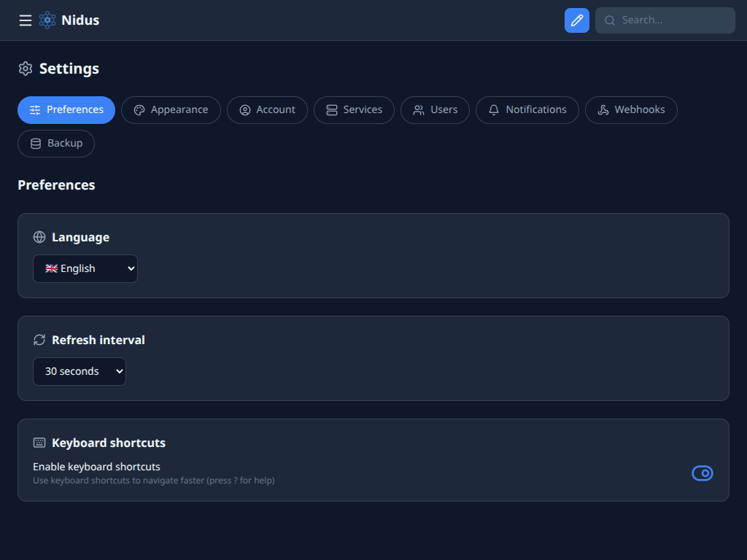This screenshot has height=560, width=747.
Task: Click the keyboard icon beside Keyboard shortcuts
Action: pos(39,443)
